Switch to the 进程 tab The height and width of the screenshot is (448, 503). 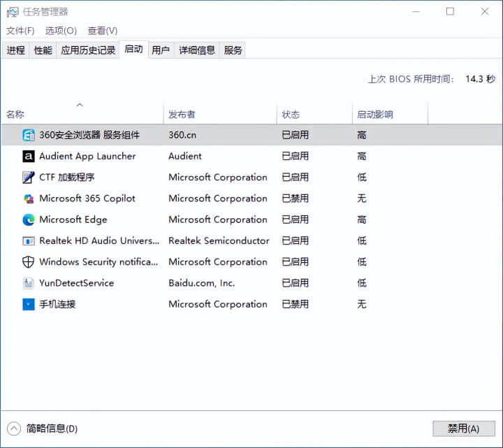pos(15,50)
